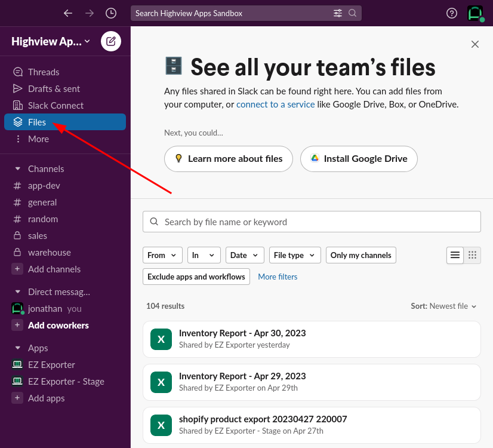
Task: Compose a new message with pencil icon
Action: click(111, 41)
